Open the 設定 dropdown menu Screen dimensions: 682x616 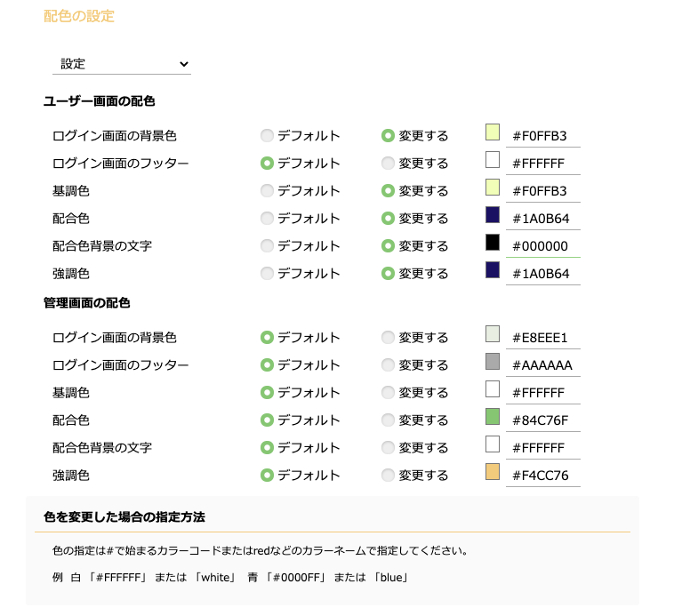point(122,64)
